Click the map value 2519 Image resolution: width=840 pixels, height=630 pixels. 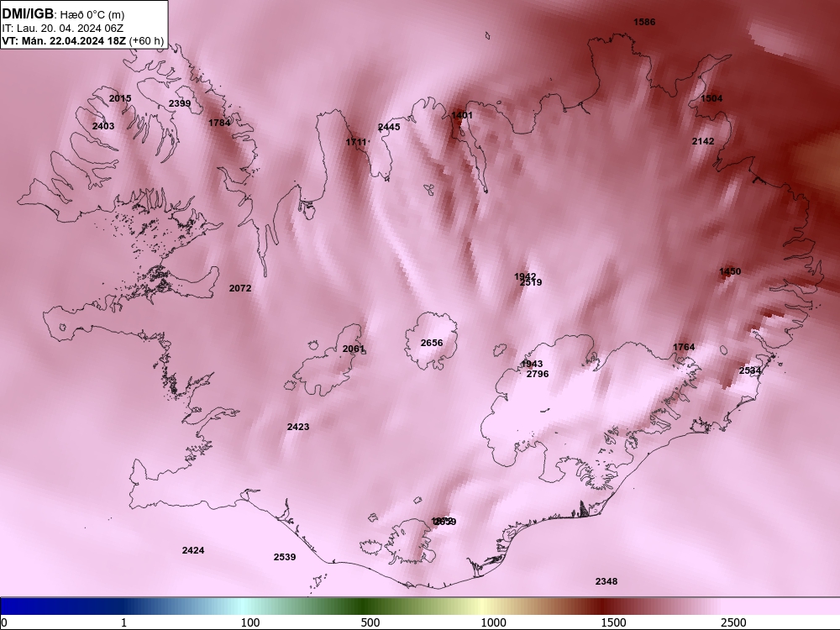[x=531, y=282]
